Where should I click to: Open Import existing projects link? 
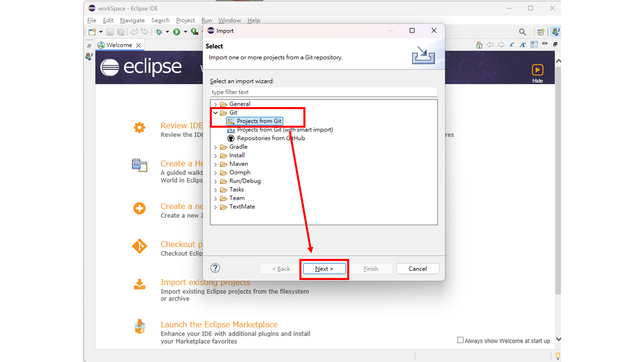[205, 282]
